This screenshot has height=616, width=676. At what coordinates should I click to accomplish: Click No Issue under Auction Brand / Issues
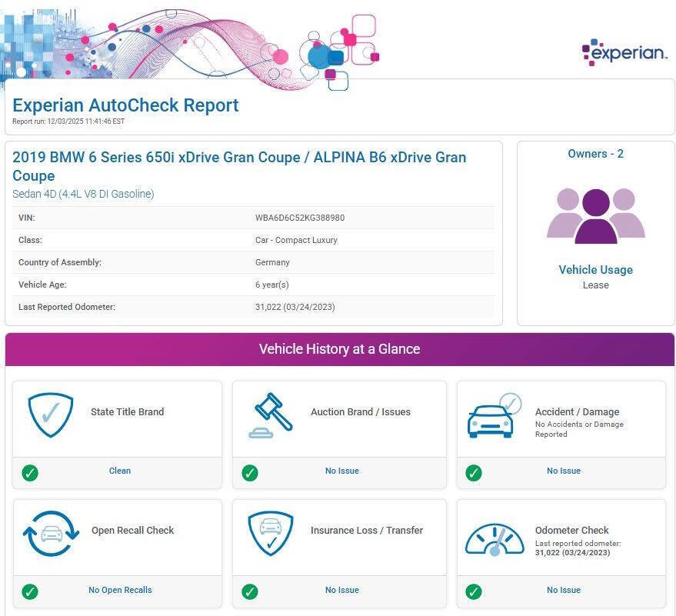pos(341,471)
